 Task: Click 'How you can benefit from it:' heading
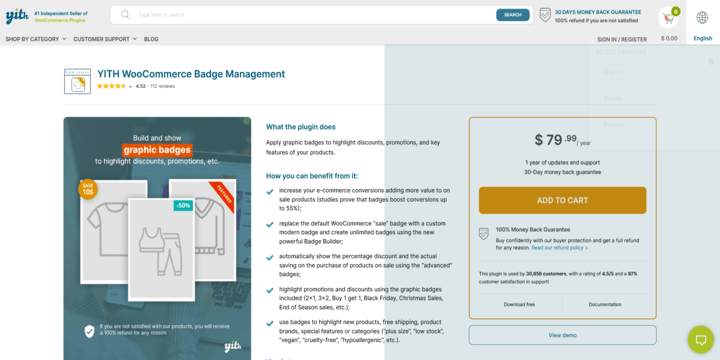click(x=312, y=176)
